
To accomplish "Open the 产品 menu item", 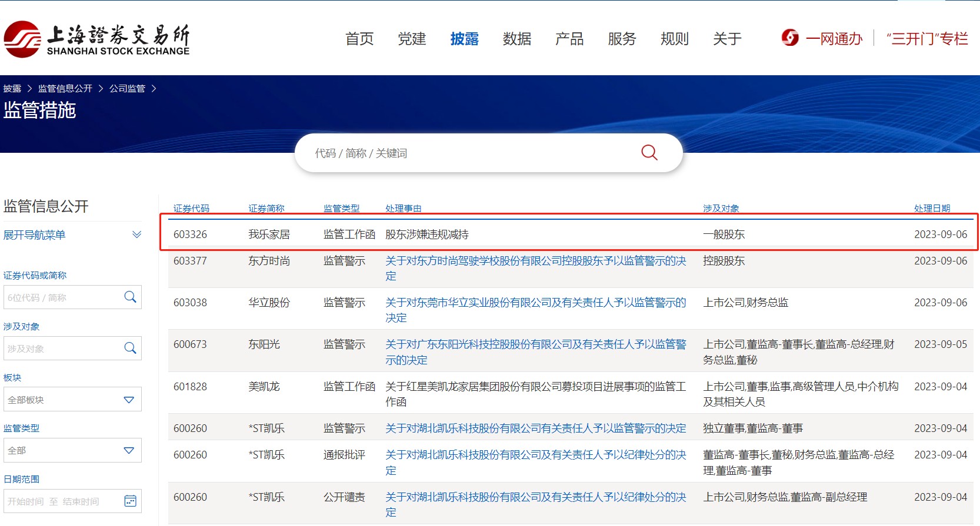I will [569, 39].
